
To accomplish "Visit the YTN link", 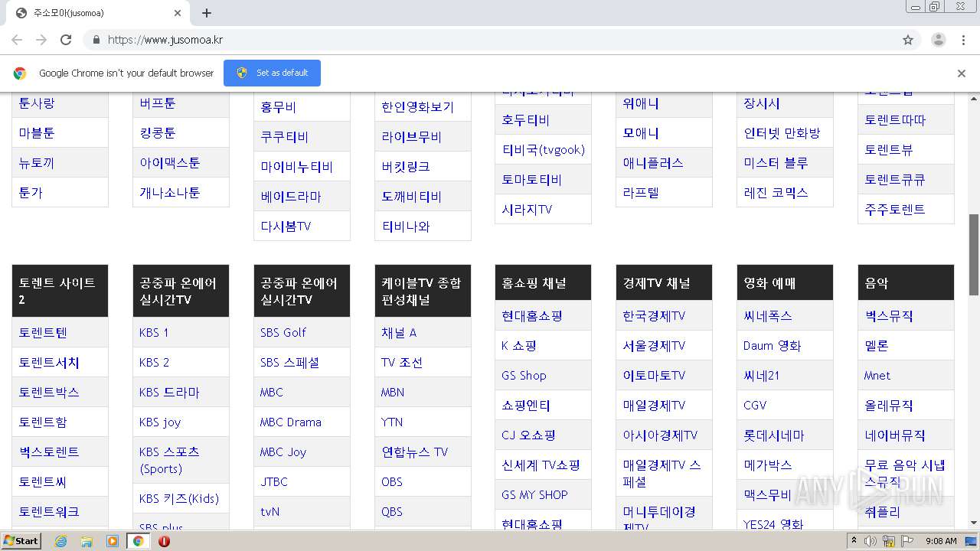I will (x=392, y=422).
